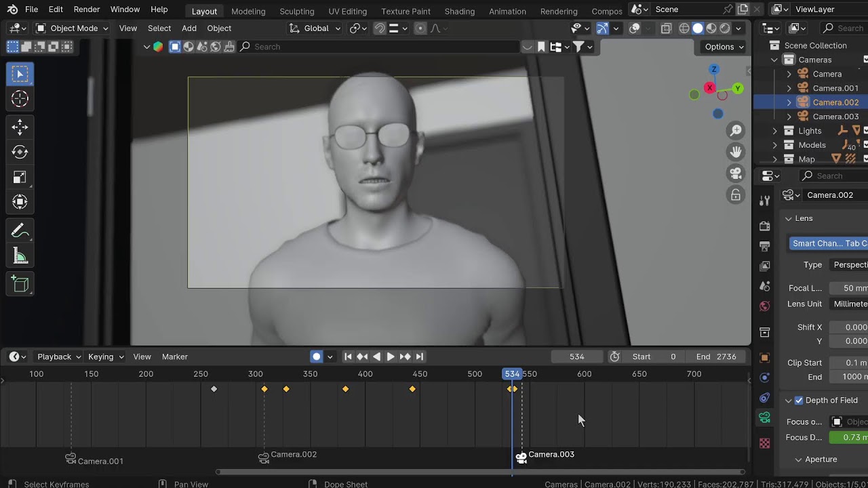The height and width of the screenshot is (488, 868).
Task: Expand the Lights collection
Action: [x=775, y=131]
